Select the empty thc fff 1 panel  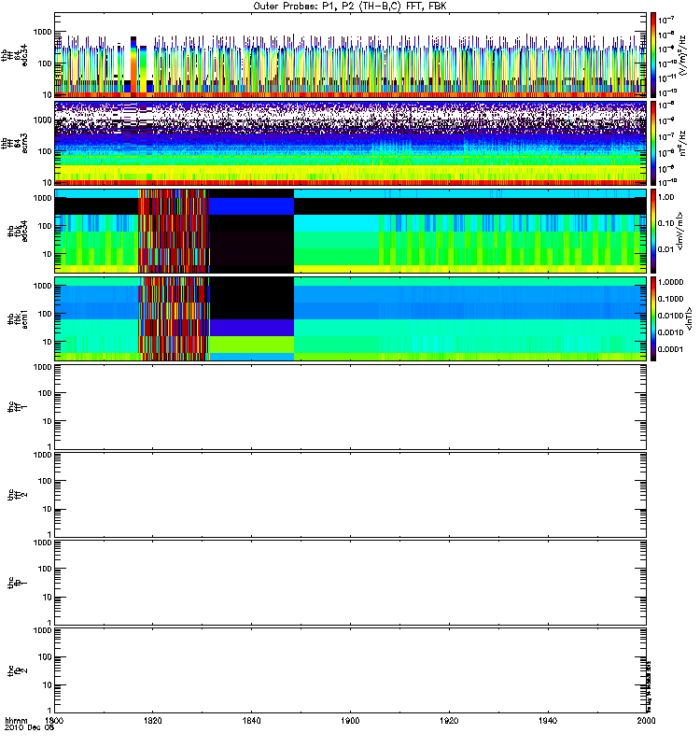(350, 407)
